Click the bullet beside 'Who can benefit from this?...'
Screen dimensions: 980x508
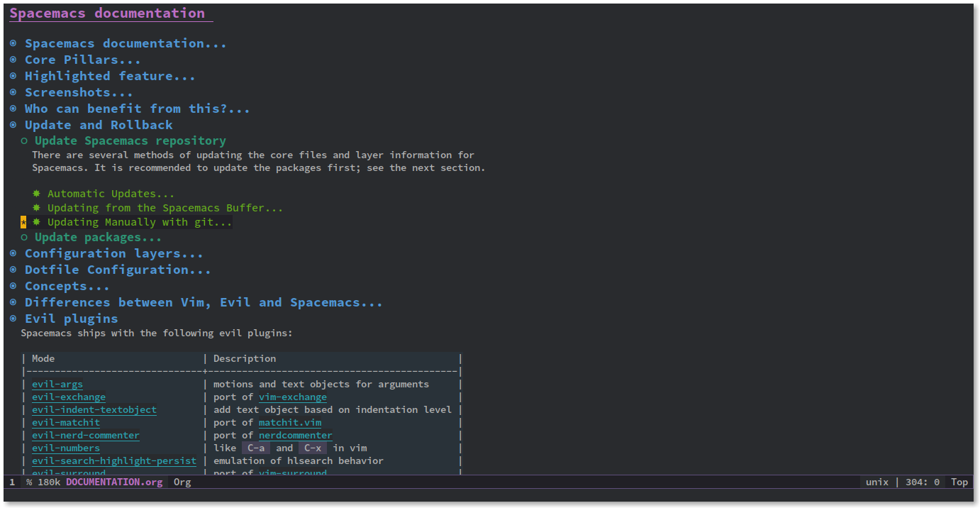[x=13, y=109]
